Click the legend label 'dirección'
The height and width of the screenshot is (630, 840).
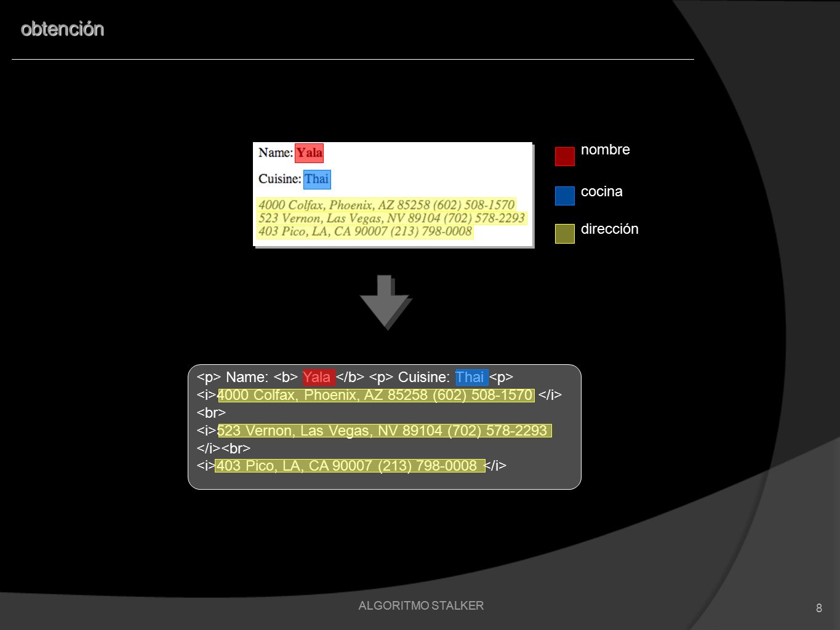pyautogui.click(x=609, y=229)
